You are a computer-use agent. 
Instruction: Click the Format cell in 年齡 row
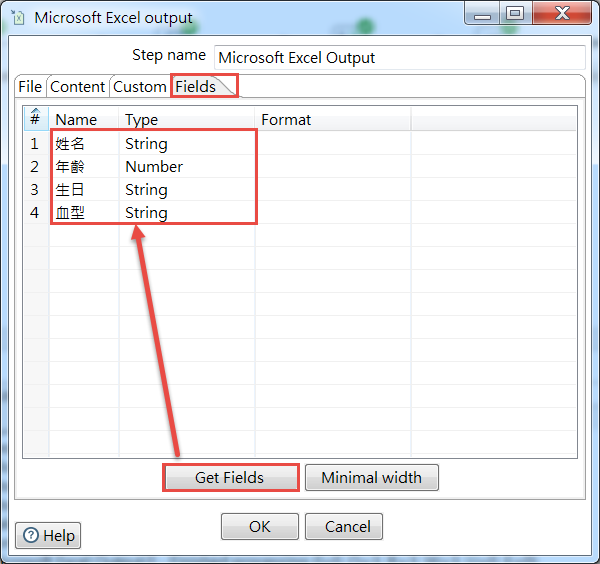click(333, 167)
